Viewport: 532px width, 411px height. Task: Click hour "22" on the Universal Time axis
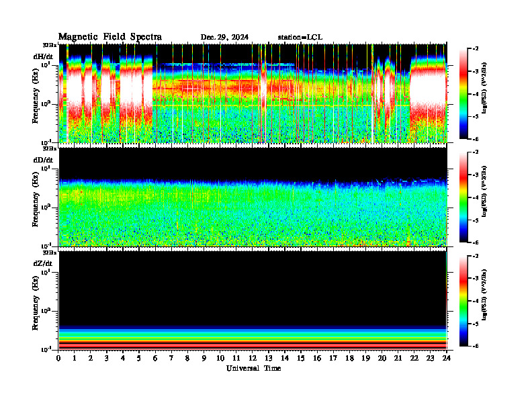click(x=414, y=358)
